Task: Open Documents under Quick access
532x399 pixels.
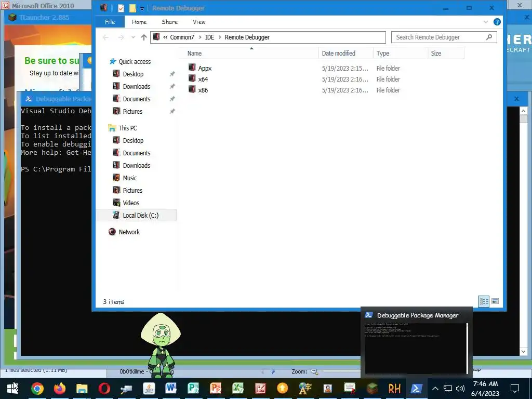Action: 137,99
